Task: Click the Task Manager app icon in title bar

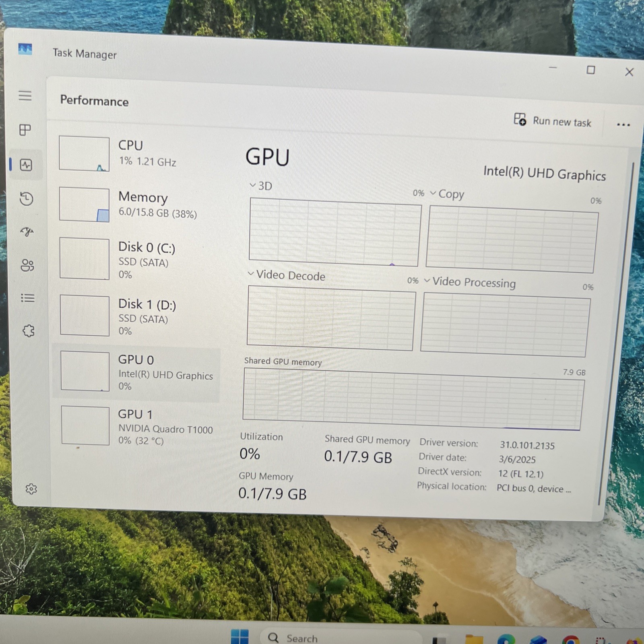Action: pyautogui.click(x=25, y=49)
